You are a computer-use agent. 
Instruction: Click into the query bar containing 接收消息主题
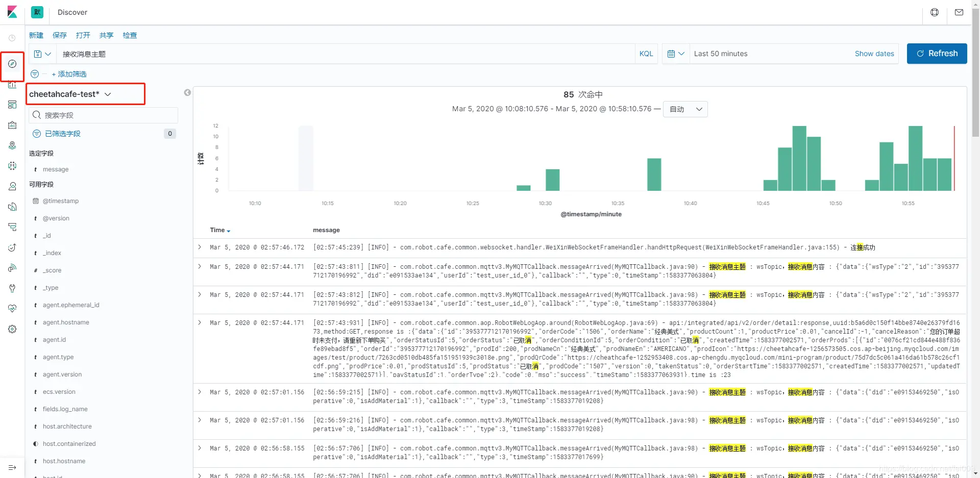(345, 54)
